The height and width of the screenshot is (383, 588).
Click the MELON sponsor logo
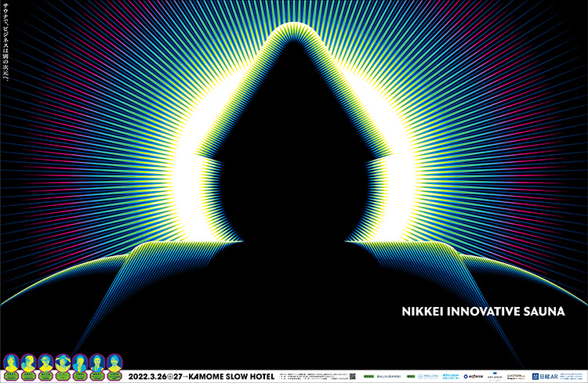point(428,376)
